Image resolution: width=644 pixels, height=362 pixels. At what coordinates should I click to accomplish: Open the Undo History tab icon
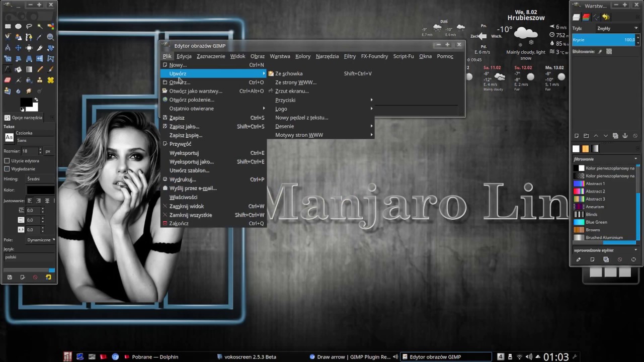[606, 17]
